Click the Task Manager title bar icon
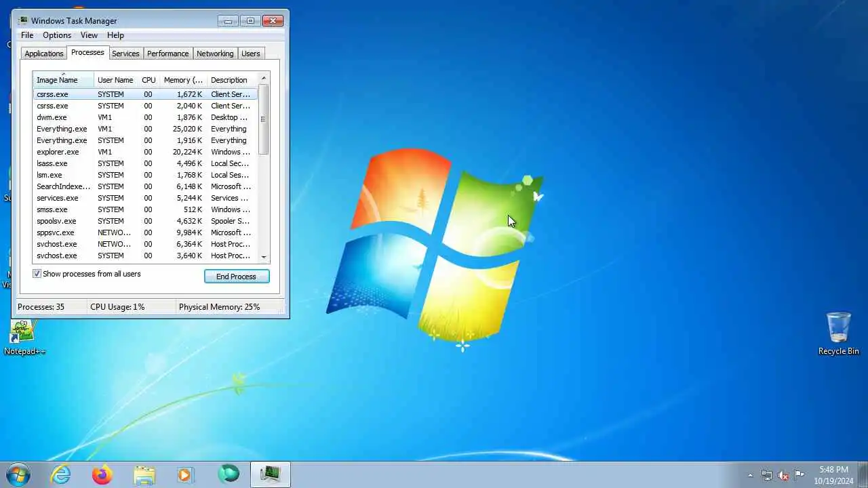This screenshot has width=868, height=488. pos(23,21)
